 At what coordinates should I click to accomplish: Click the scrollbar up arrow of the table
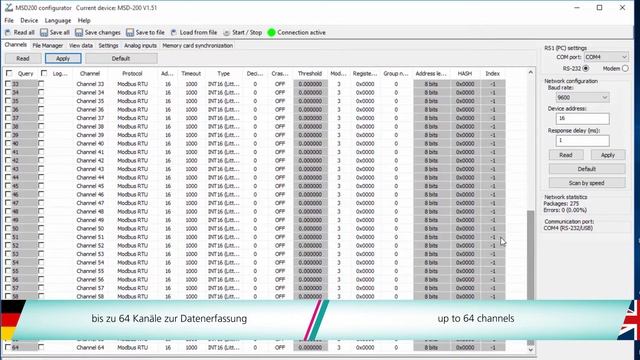531,72
